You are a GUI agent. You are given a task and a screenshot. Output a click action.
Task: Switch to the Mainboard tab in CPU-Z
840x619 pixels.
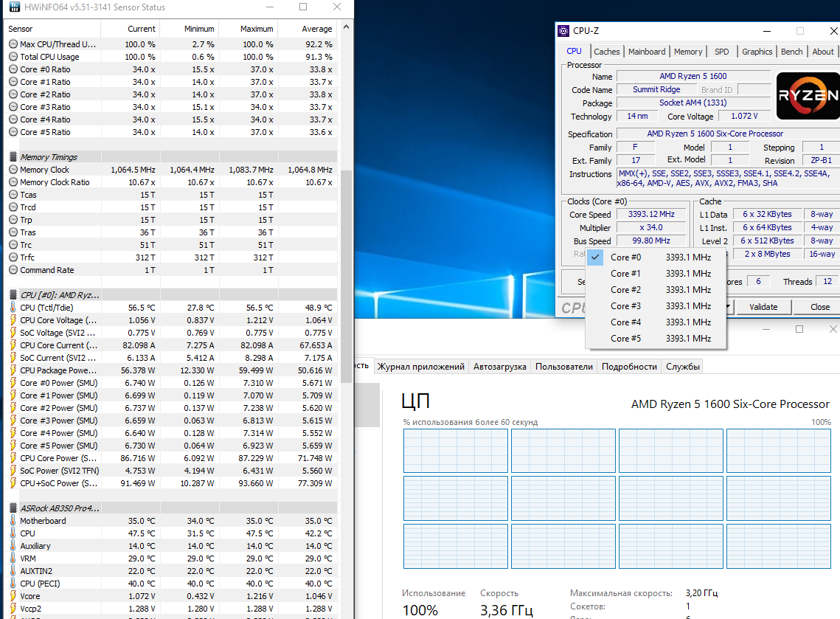point(647,52)
